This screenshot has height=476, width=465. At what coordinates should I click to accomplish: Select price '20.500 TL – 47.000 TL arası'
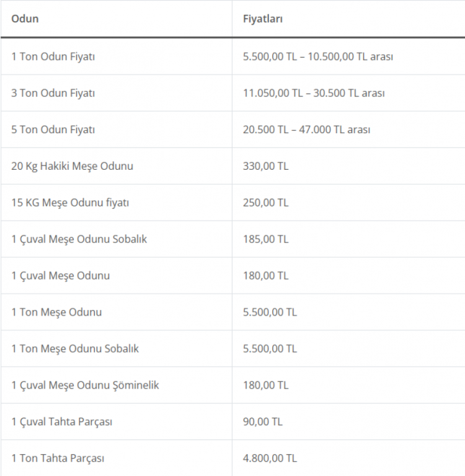(x=306, y=130)
